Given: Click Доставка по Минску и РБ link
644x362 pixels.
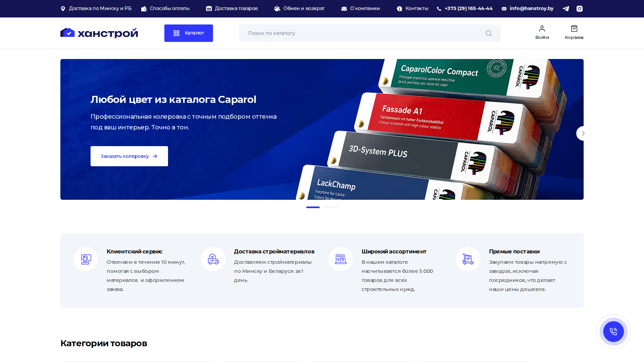Looking at the screenshot, I should 100,8.
